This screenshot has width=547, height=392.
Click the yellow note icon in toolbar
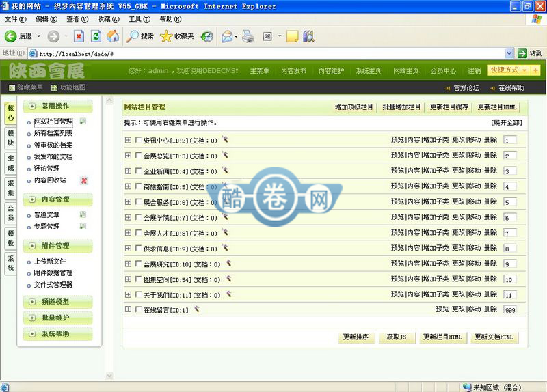[x=293, y=36]
